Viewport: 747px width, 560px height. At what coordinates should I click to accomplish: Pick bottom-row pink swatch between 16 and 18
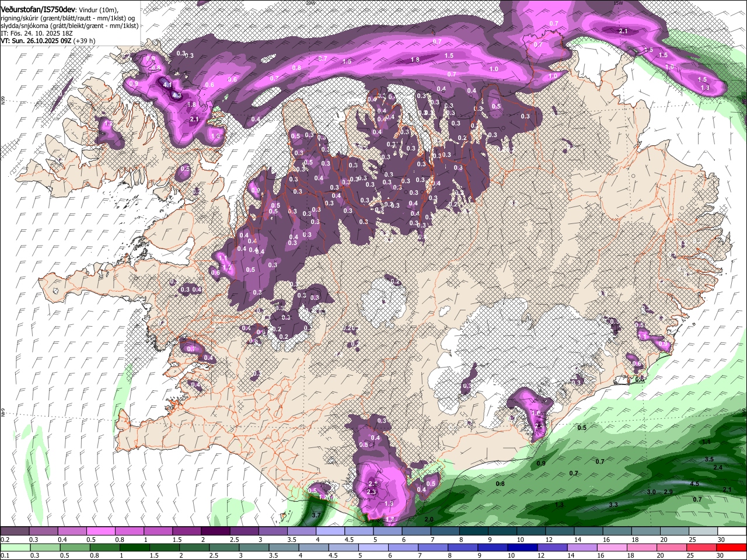pos(613,547)
